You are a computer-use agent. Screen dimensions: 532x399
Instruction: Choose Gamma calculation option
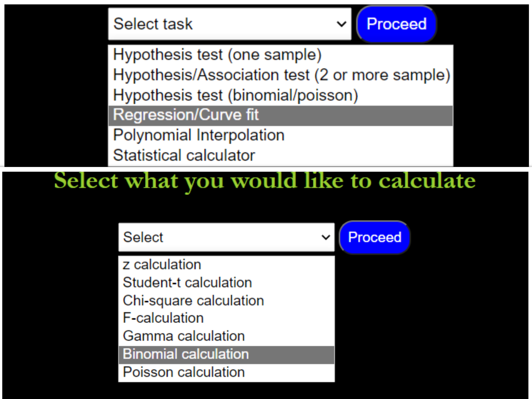pyautogui.click(x=184, y=336)
